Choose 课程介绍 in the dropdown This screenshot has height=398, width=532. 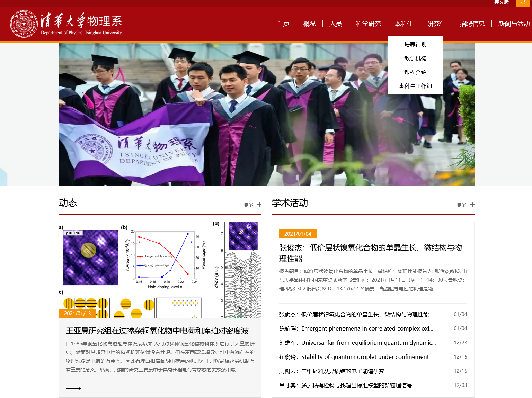point(415,72)
